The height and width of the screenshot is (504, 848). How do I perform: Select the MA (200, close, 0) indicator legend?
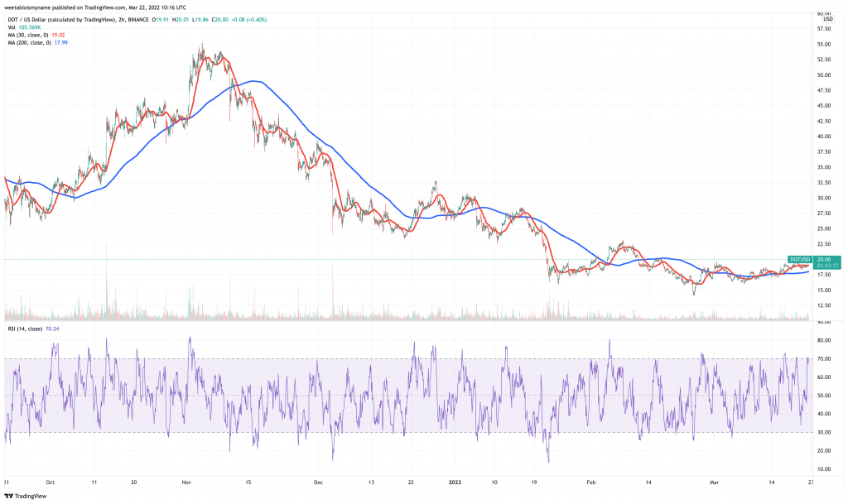pos(29,43)
